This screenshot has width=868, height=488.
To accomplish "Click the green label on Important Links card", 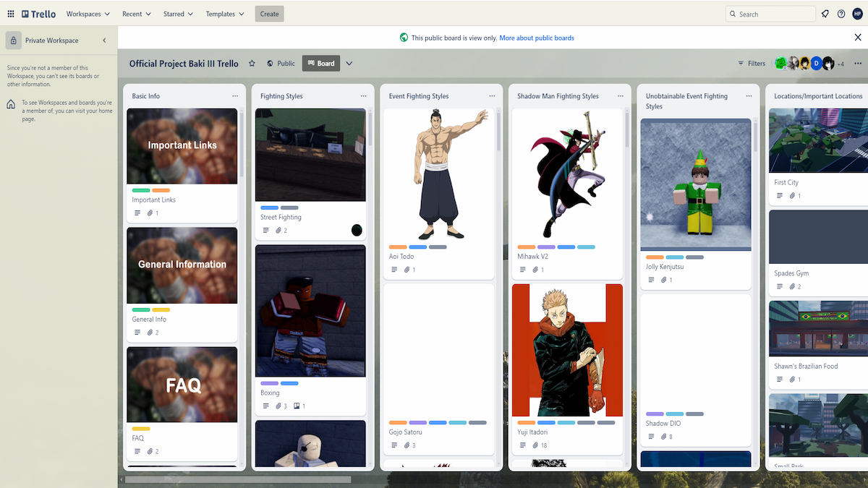I will tap(141, 190).
